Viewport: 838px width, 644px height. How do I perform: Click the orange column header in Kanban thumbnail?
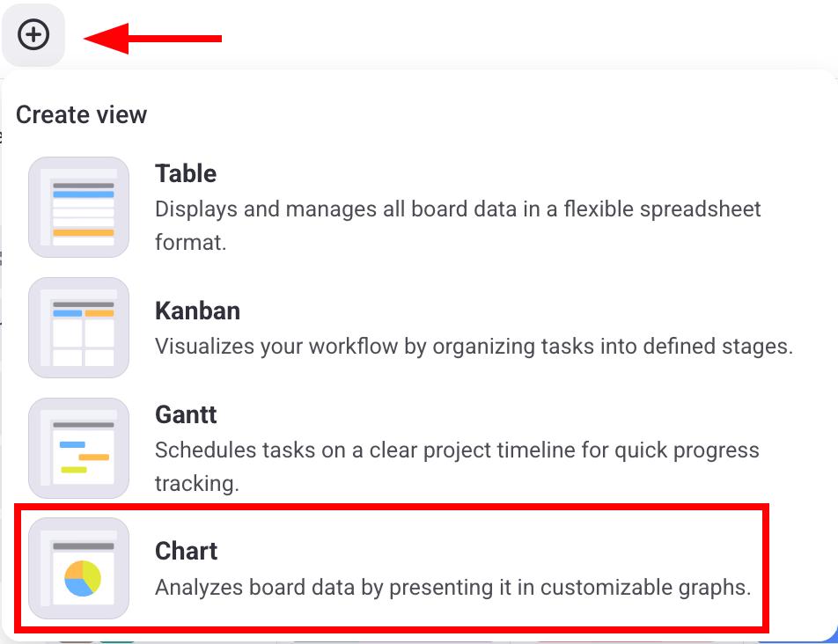(99, 313)
